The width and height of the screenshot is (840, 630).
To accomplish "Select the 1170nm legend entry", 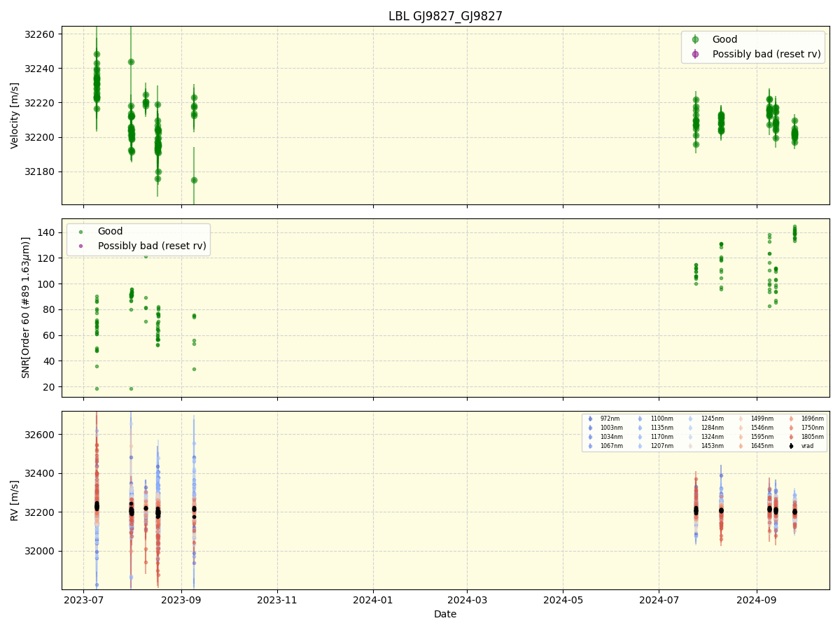I will coord(661,437).
